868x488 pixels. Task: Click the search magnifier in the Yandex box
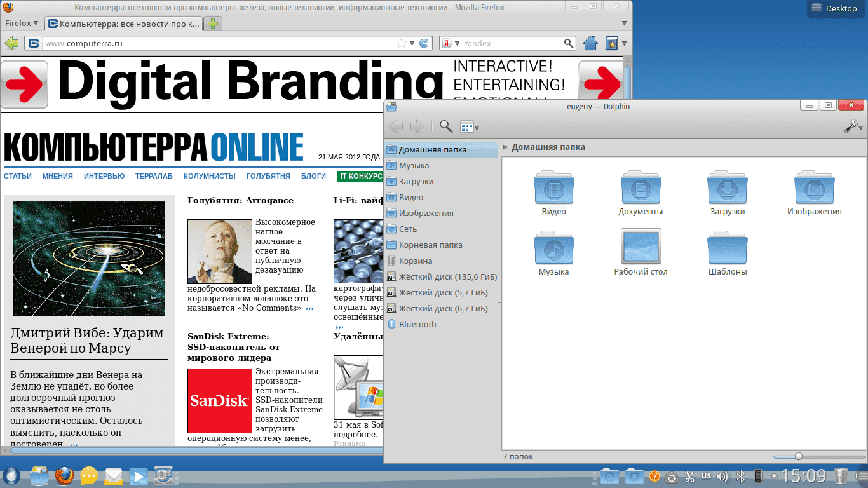[x=569, y=43]
